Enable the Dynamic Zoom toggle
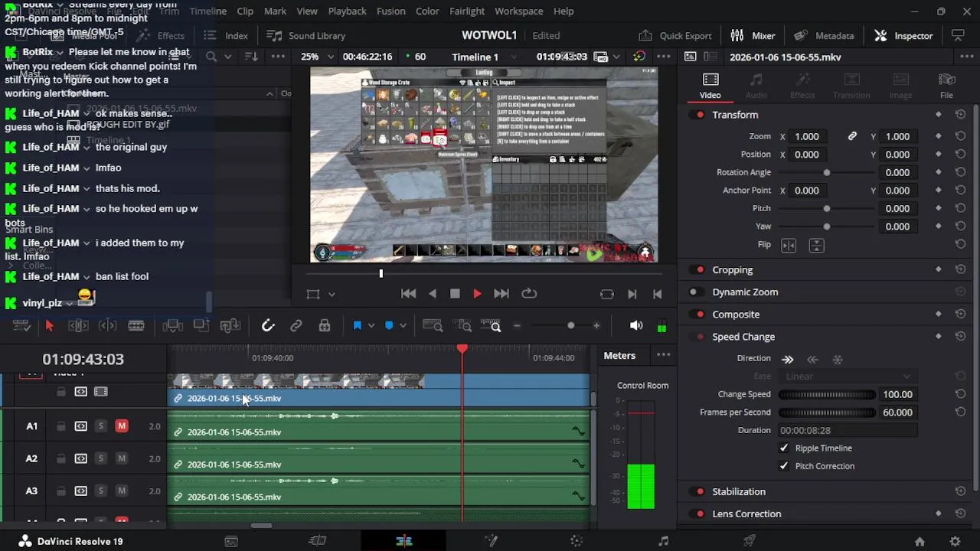The width and height of the screenshot is (980, 551). (x=694, y=292)
